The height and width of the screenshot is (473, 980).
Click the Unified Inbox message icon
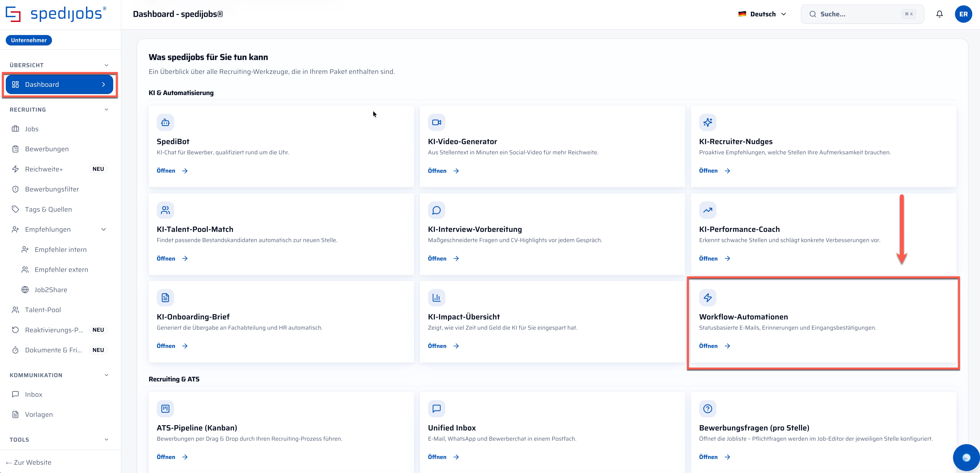point(436,409)
